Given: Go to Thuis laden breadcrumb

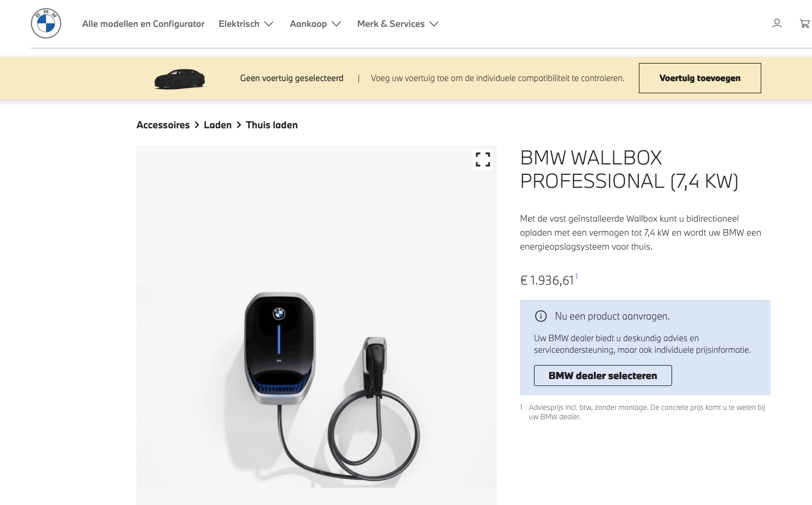Looking at the screenshot, I should tap(272, 125).
